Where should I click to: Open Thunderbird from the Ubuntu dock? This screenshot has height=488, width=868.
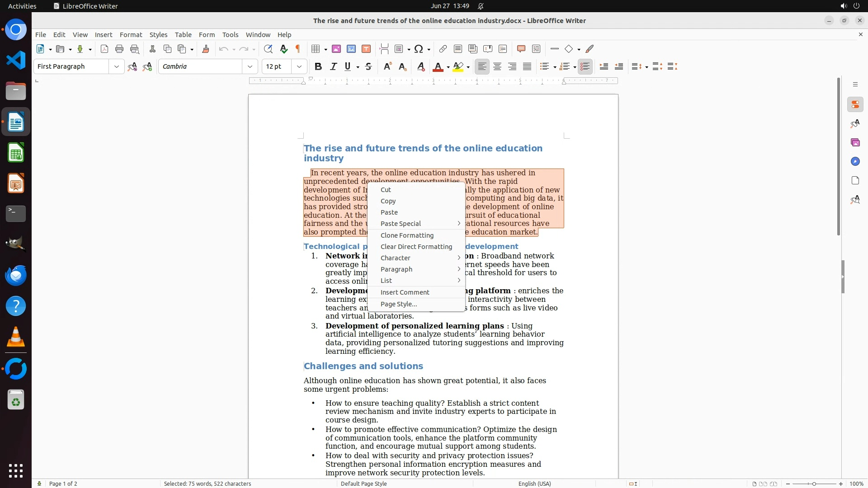click(x=16, y=276)
